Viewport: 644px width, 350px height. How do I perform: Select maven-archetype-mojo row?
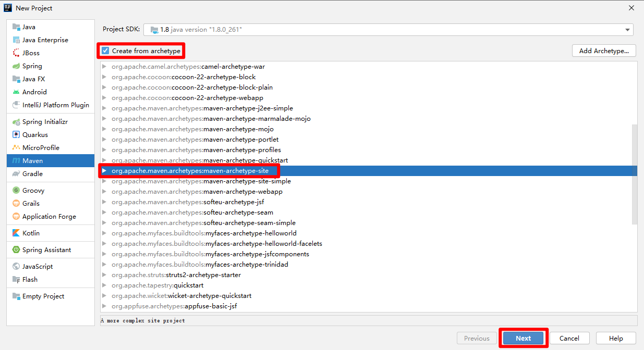[x=366, y=129]
